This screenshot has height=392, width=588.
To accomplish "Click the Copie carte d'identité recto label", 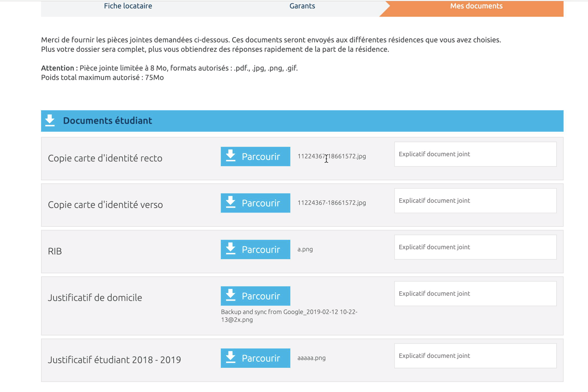I will click(105, 158).
